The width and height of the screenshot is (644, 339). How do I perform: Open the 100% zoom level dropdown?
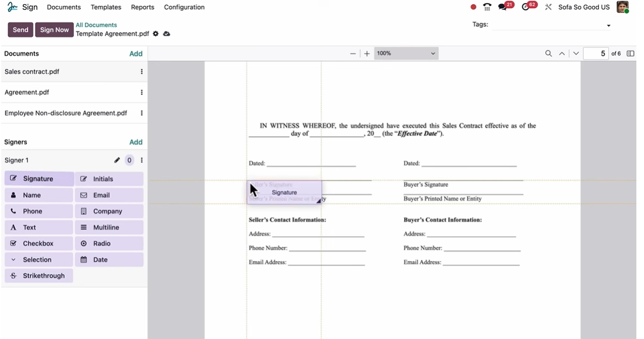406,53
